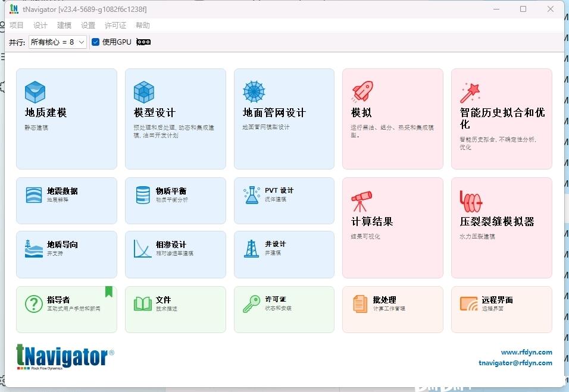Toggle the 使用GPU checkbox
Image resolution: width=569 pixels, height=392 pixels.
(95, 42)
